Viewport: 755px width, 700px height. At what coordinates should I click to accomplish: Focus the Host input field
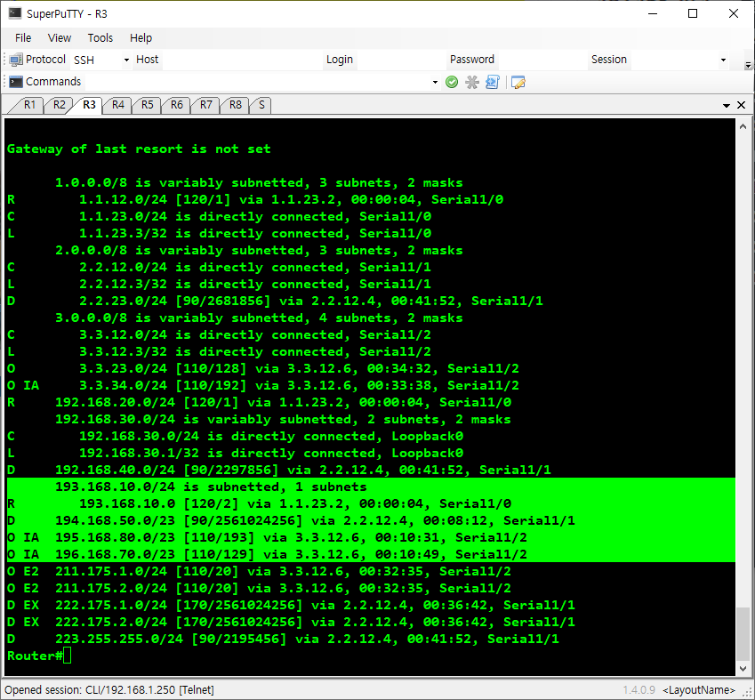pos(242,60)
